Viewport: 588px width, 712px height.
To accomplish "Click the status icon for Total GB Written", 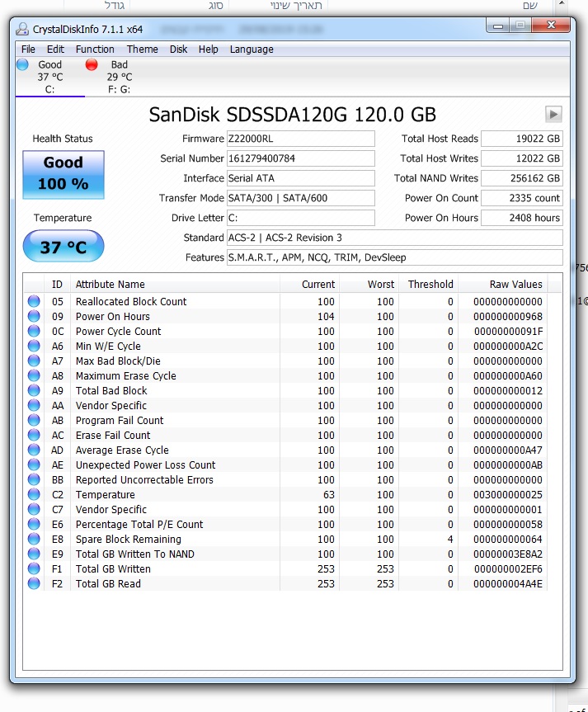I will pos(34,568).
